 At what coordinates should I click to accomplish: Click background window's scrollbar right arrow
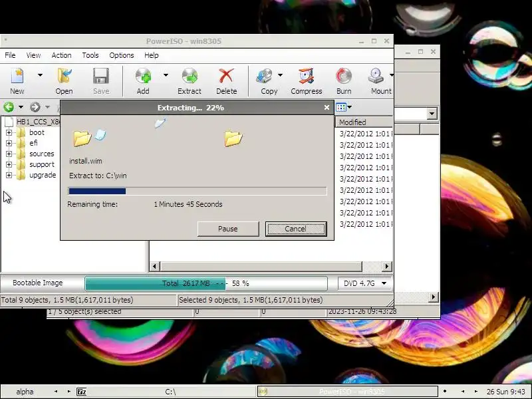[434, 297]
